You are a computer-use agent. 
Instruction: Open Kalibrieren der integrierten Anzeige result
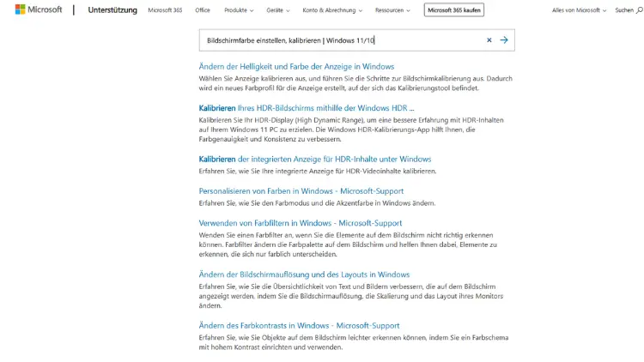pyautogui.click(x=315, y=160)
